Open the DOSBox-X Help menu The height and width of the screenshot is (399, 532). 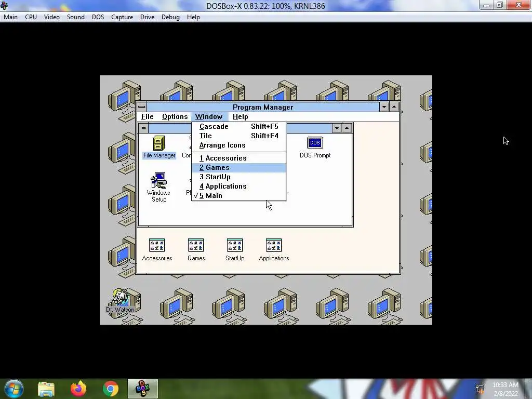pyautogui.click(x=193, y=17)
